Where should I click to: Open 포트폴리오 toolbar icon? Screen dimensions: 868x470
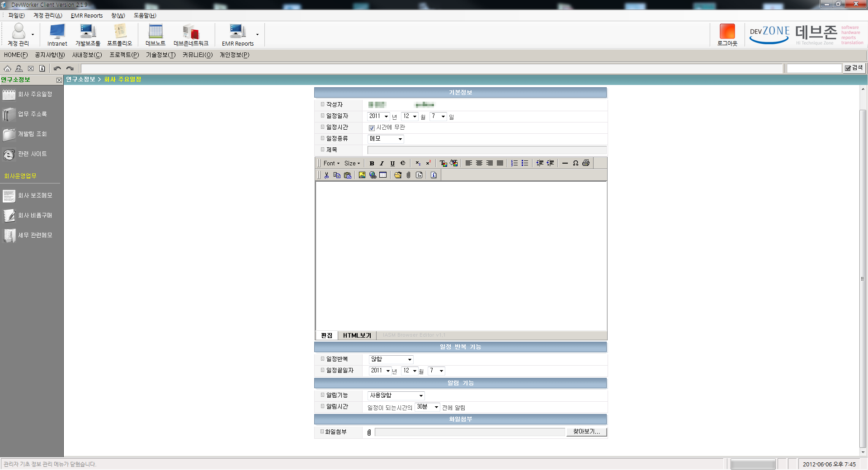pos(119,35)
